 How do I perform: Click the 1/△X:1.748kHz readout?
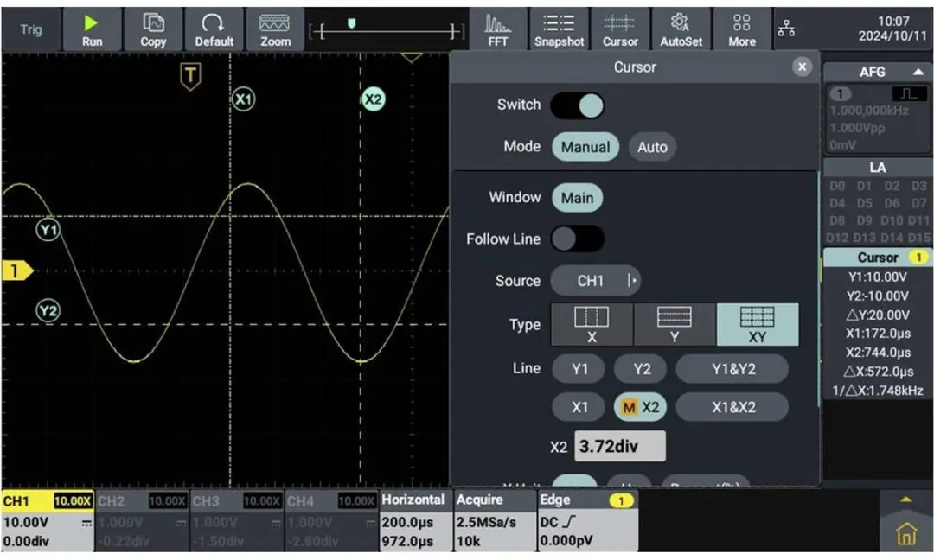tap(878, 391)
